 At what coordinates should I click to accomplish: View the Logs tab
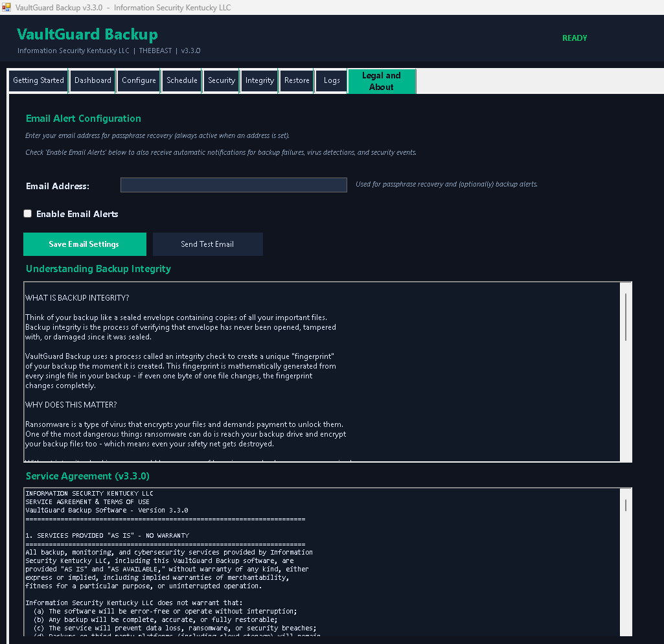pos(332,80)
